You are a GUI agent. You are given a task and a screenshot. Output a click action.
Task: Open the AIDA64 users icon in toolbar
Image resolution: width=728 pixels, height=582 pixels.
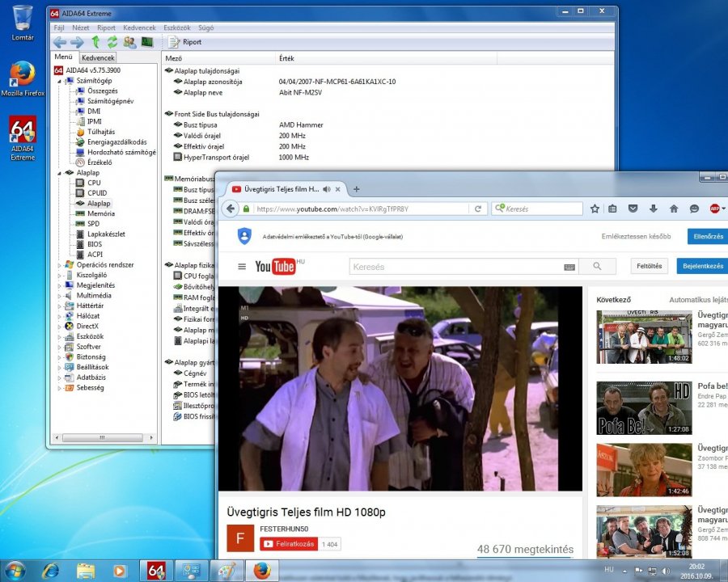[x=129, y=42]
